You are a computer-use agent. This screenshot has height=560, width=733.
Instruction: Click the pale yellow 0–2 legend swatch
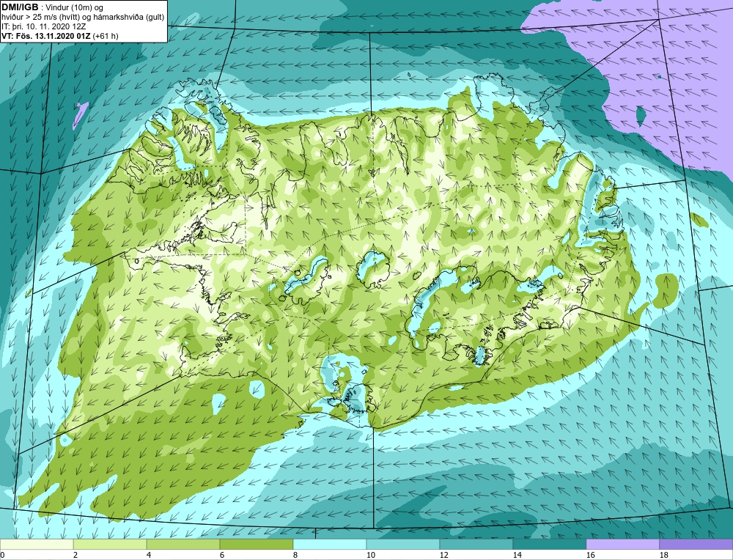point(37,544)
